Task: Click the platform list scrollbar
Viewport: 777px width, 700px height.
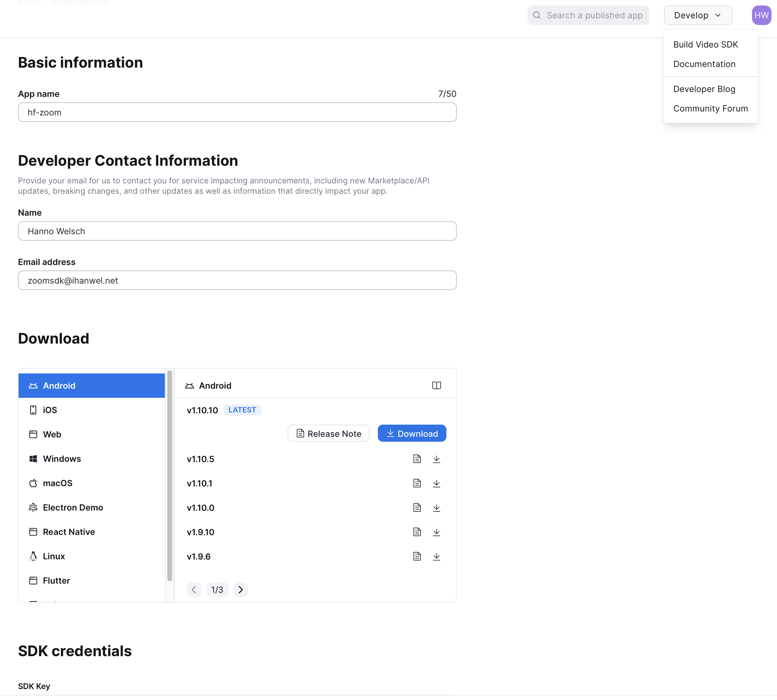Action: coord(170,476)
